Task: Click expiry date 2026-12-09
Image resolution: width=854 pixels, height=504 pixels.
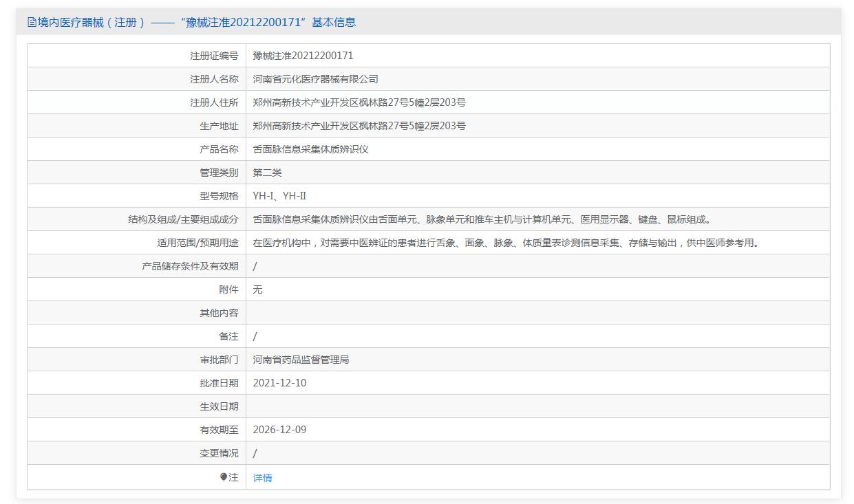Action: tap(279, 430)
